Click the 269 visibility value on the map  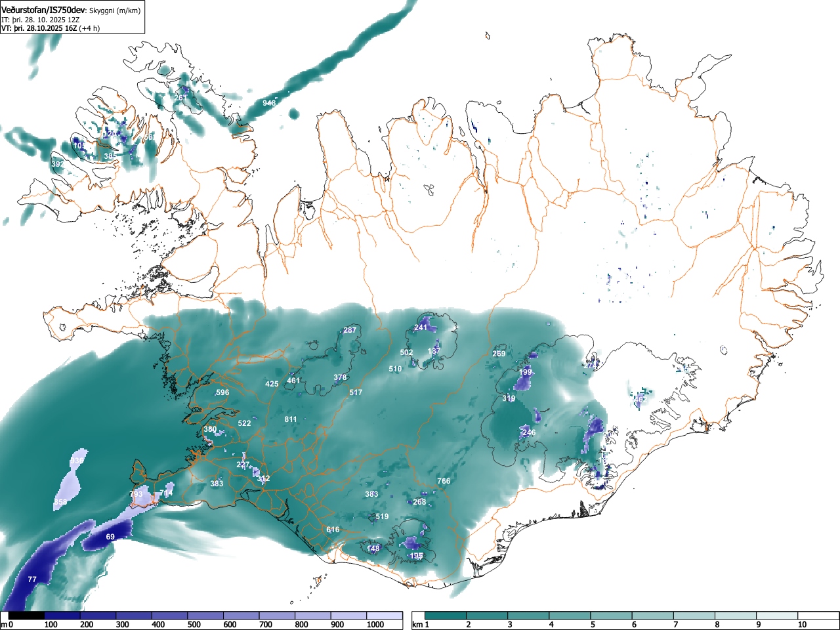coord(499,354)
